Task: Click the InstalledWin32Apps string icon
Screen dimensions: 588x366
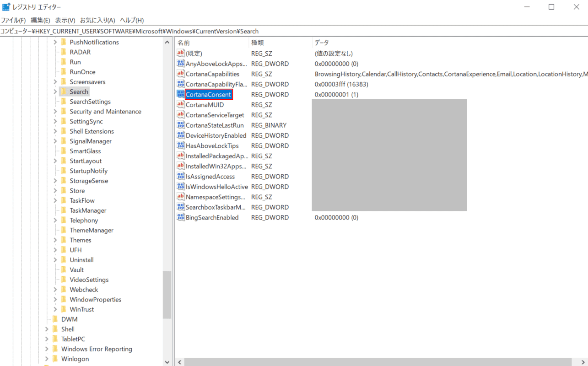Action: tap(180, 166)
